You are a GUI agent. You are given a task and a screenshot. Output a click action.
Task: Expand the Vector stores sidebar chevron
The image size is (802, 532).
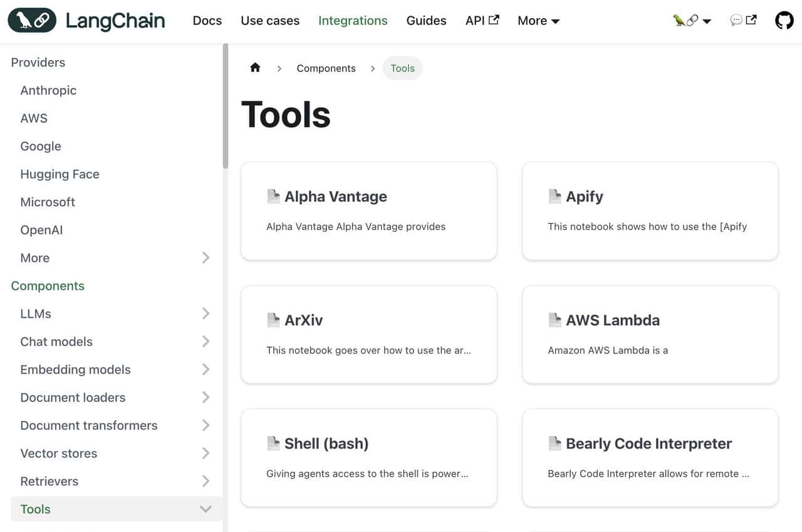coord(206,453)
